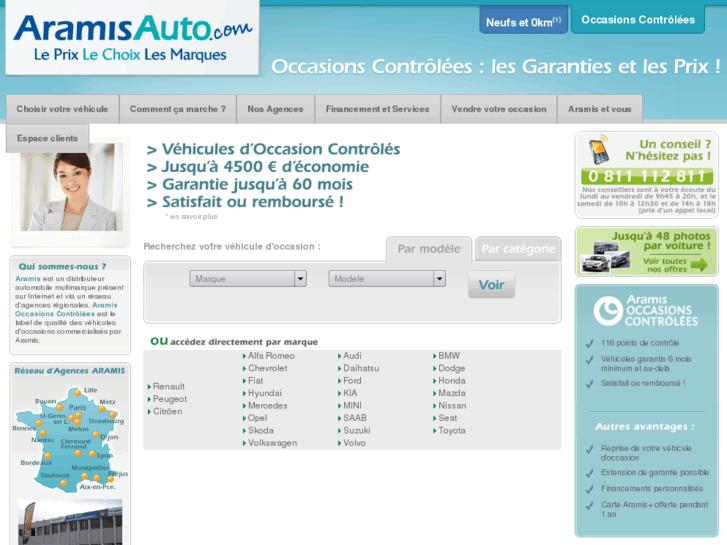Screen dimensions: 727x545
Task: Click the Toulouse marker on the agencies map
Action: [64, 483]
